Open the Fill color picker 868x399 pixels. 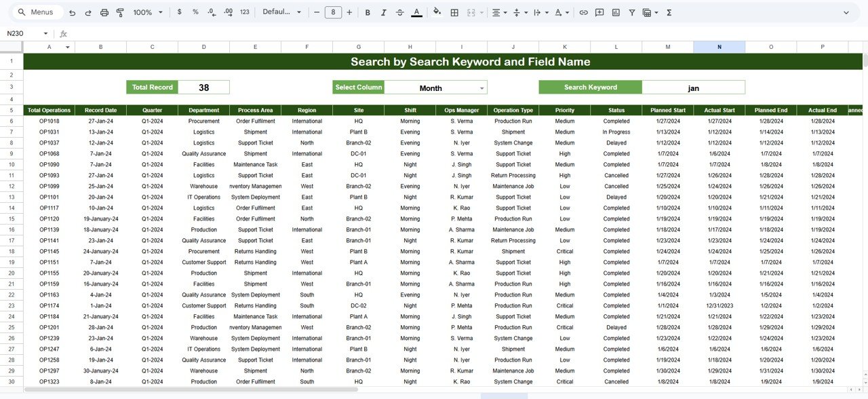437,12
